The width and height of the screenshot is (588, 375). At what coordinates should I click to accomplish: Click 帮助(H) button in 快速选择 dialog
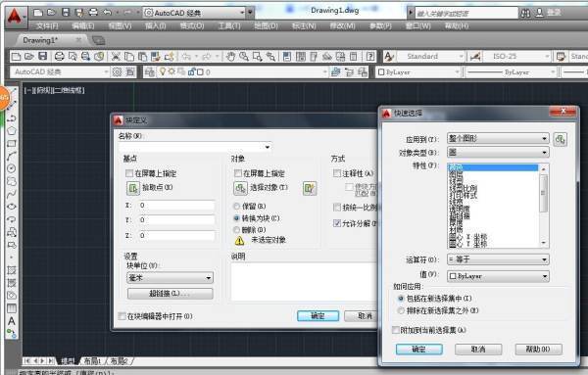point(538,350)
